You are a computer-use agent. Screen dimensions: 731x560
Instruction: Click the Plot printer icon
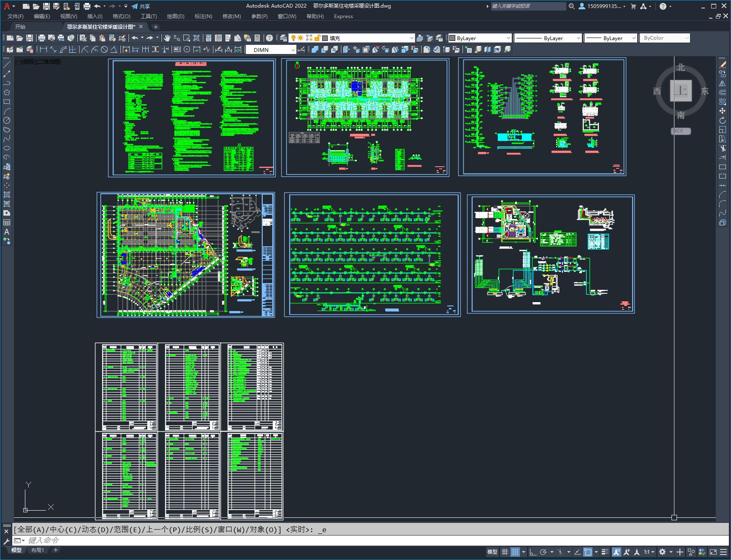41,38
